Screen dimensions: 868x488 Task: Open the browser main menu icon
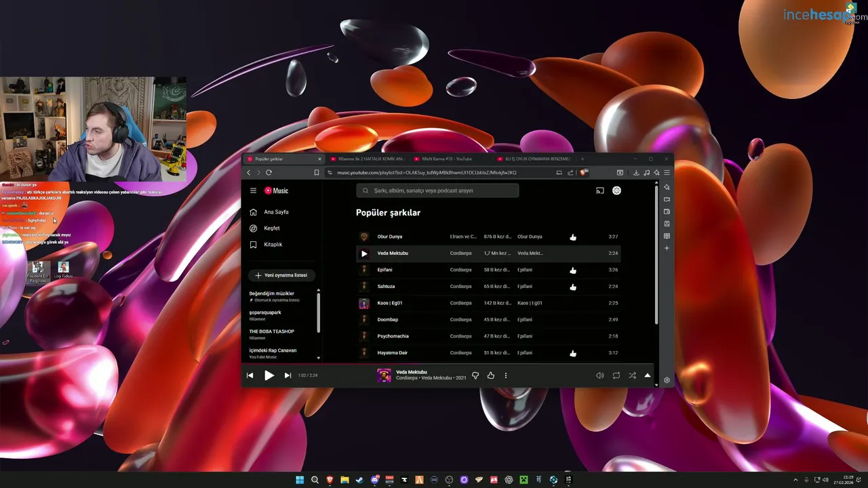click(x=667, y=173)
